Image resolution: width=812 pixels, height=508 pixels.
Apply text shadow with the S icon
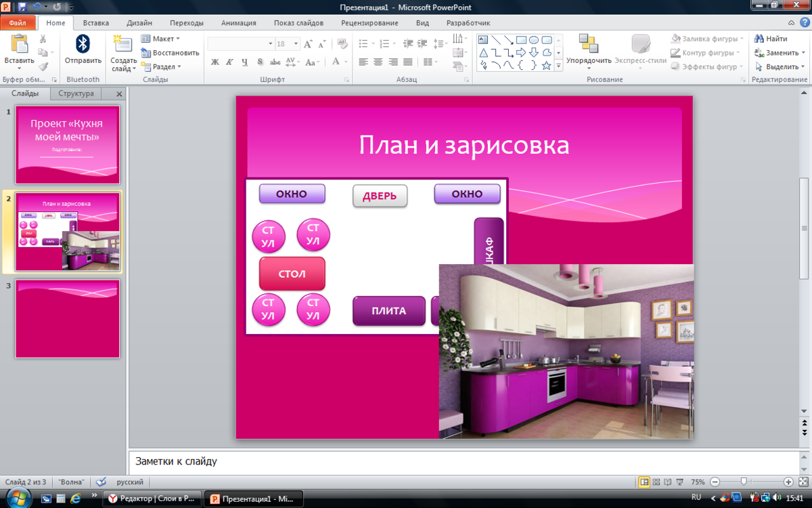click(x=261, y=62)
